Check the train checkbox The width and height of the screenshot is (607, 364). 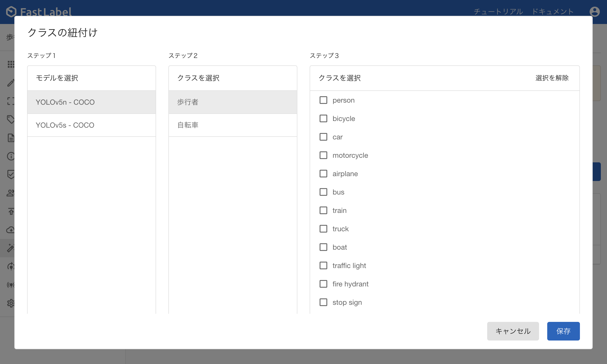pos(323,210)
